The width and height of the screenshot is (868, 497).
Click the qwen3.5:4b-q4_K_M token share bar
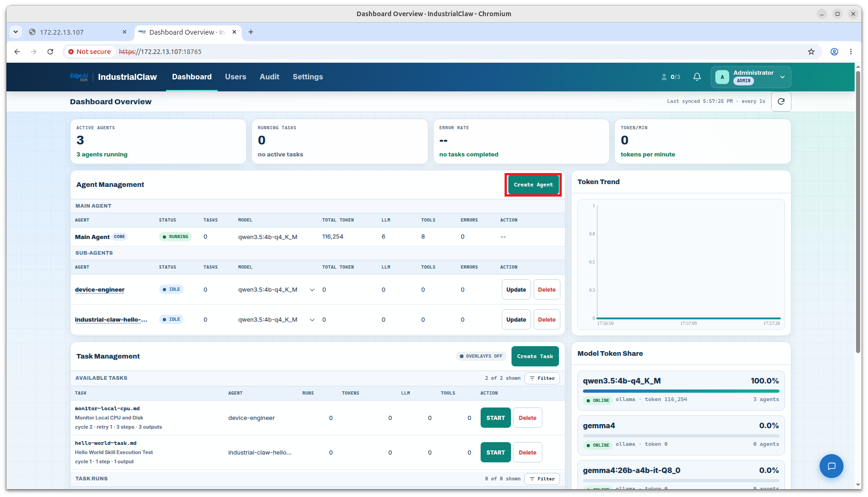point(681,391)
